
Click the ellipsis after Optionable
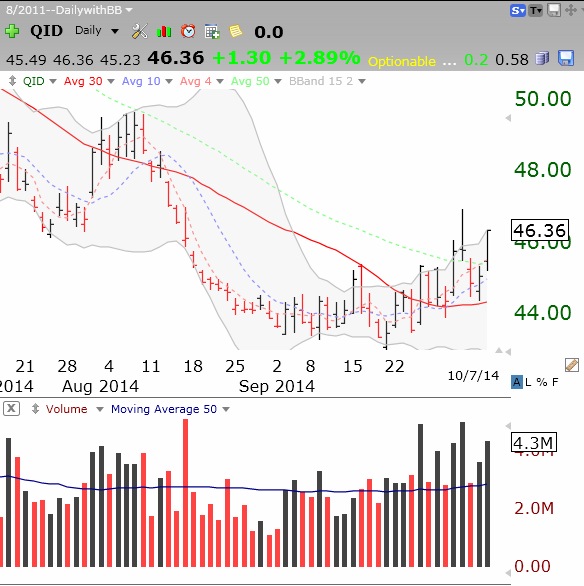(449, 64)
